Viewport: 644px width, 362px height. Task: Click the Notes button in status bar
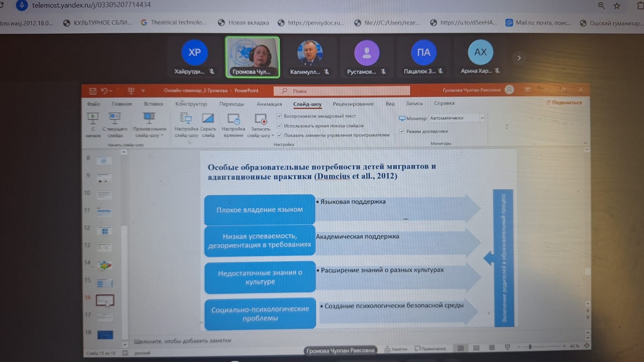396,349
